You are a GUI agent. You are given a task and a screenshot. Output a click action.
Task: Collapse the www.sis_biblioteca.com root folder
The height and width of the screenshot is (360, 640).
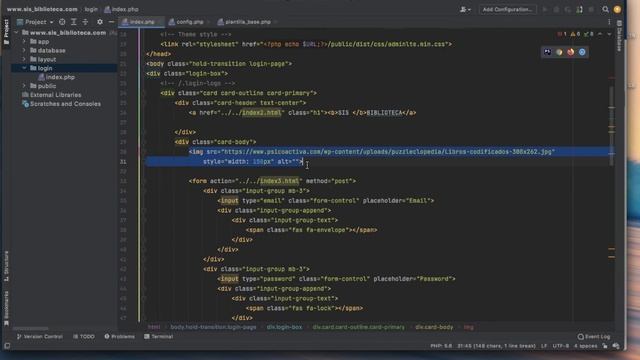click(x=16, y=33)
